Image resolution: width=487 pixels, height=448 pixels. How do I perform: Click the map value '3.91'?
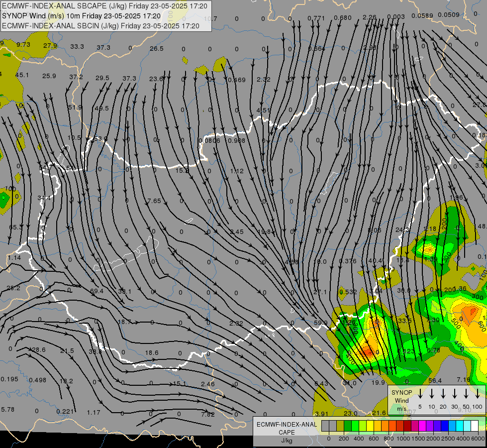pyautogui.click(x=322, y=414)
